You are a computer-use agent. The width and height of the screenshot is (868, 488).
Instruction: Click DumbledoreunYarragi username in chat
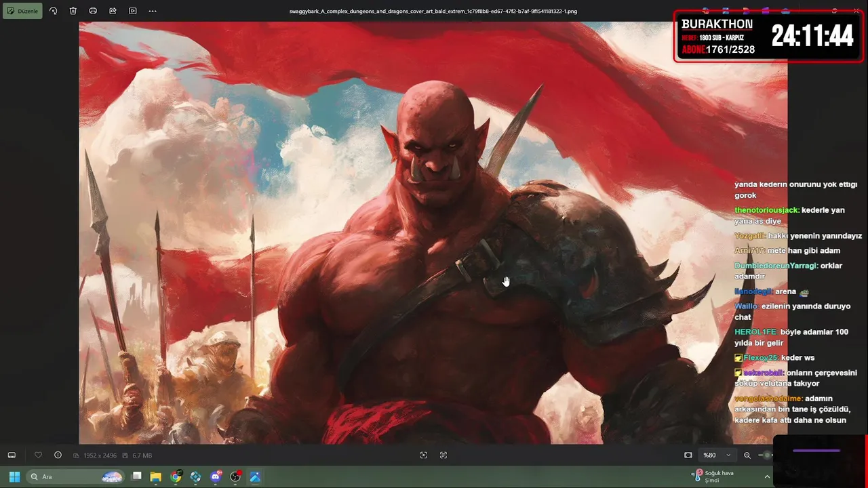click(x=776, y=266)
